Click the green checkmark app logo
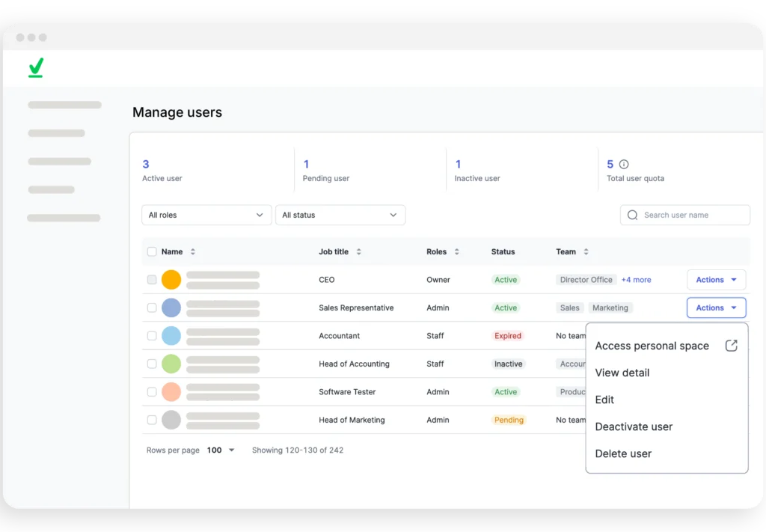 pyautogui.click(x=36, y=67)
